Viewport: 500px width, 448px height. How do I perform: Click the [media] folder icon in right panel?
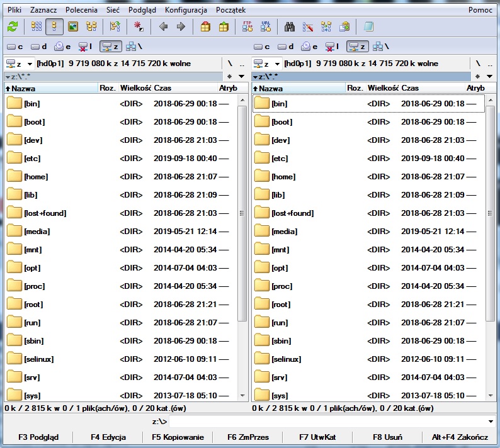pyautogui.click(x=262, y=231)
